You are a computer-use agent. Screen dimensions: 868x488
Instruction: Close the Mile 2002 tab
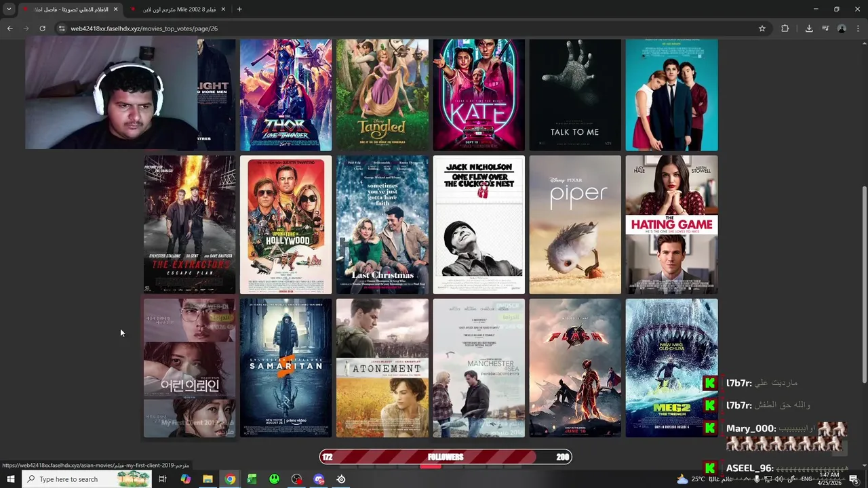pos(223,9)
